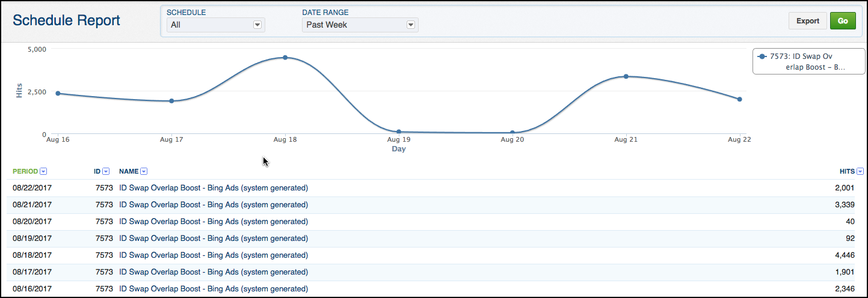Open the Date Range dropdown Past Week
This screenshot has width=868, height=298.
coord(360,25)
